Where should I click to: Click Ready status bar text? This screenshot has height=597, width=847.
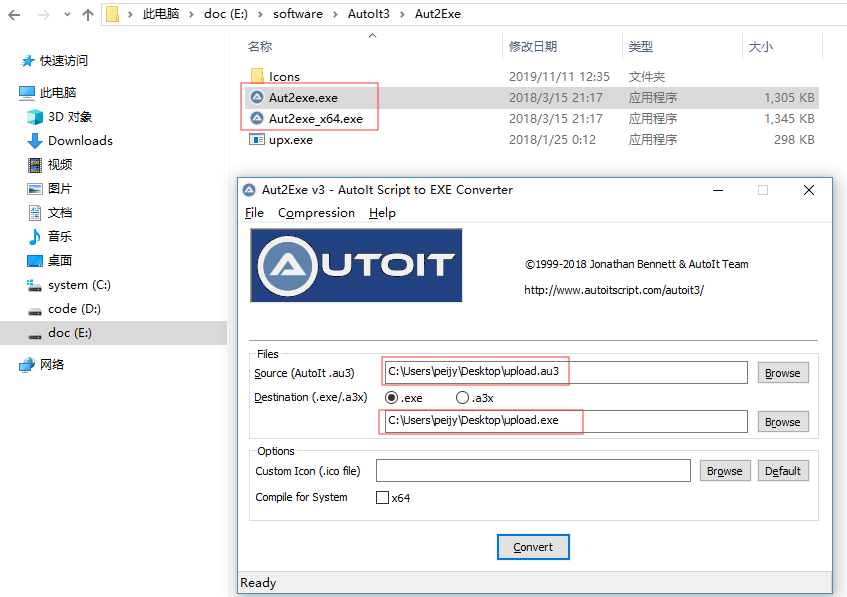pos(258,583)
